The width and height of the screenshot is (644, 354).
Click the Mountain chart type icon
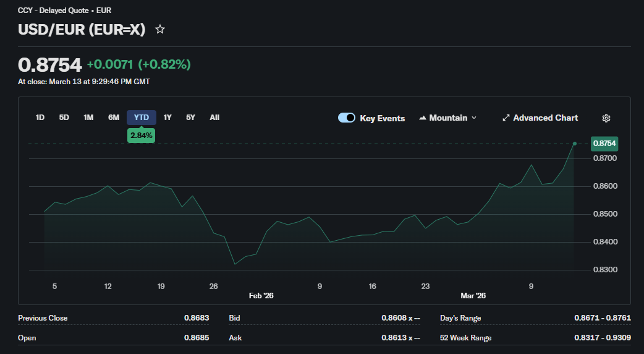click(x=422, y=118)
